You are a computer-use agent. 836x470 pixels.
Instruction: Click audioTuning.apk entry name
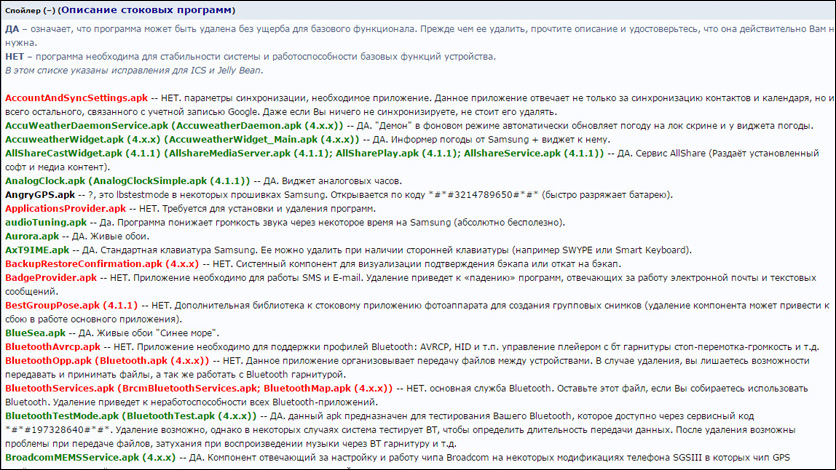click(46, 223)
